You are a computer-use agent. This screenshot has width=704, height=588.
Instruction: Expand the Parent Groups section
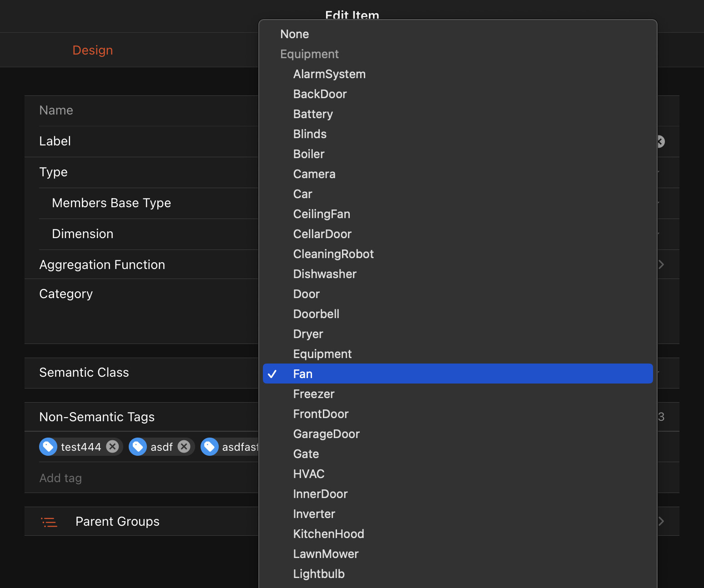661,521
